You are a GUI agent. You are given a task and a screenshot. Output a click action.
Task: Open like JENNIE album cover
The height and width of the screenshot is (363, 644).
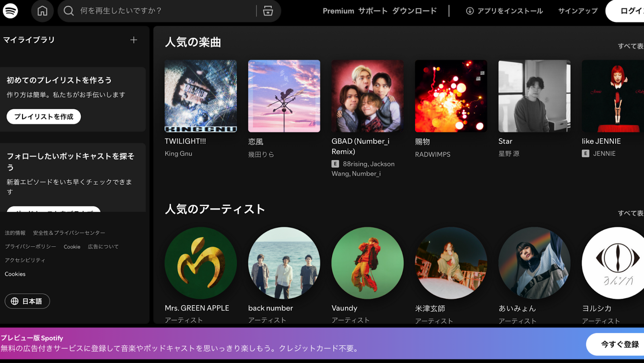click(613, 96)
